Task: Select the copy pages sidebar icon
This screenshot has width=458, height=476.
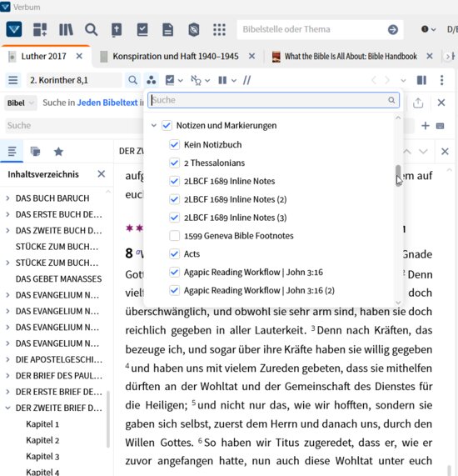Action: click(x=35, y=151)
